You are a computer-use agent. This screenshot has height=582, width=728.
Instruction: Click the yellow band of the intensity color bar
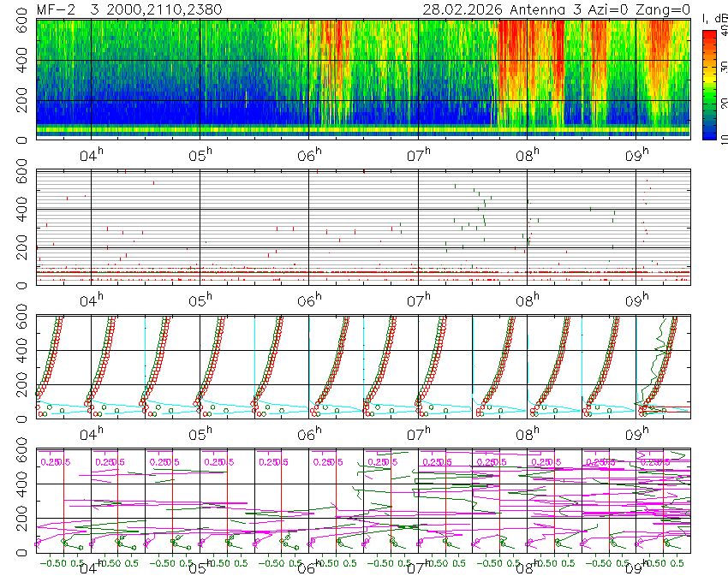pos(708,80)
